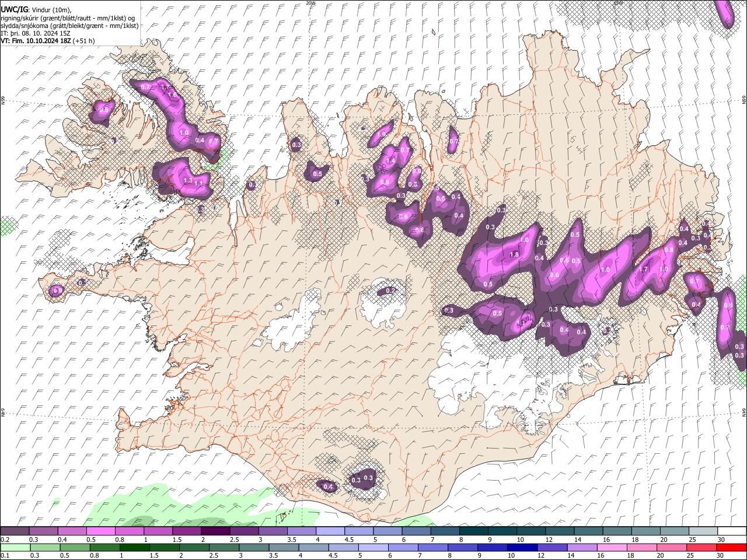
Task: Click the 'slydda/snjókoma (grátt/bleikt/grænt - mm/1klst)' line
Action: [x=69, y=26]
